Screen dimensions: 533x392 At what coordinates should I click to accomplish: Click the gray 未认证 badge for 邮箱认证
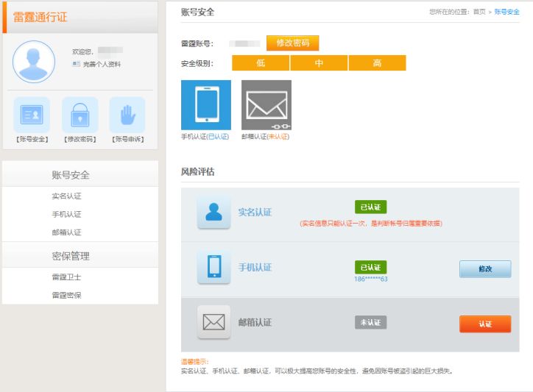370,322
